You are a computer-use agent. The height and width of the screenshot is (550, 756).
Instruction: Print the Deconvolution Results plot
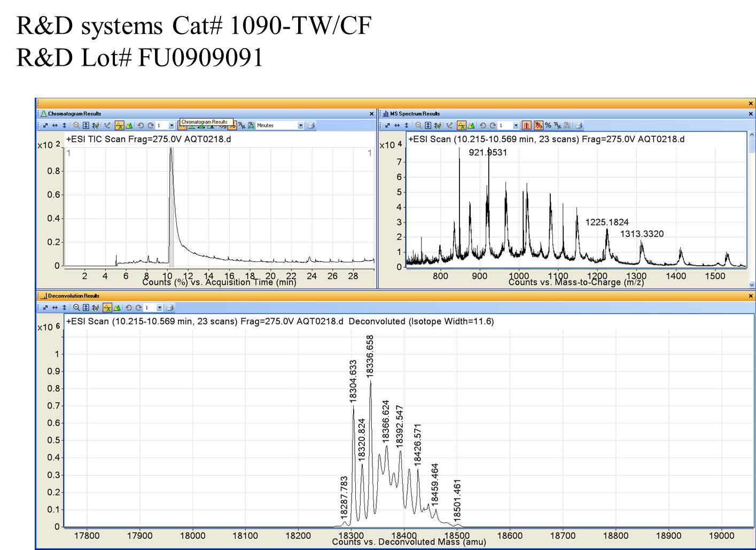point(170,308)
